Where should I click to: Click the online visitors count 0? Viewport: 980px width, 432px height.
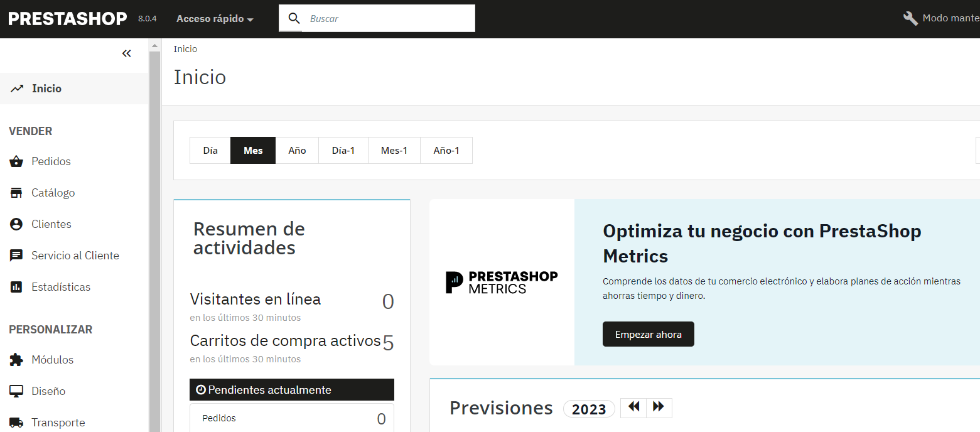388,302
